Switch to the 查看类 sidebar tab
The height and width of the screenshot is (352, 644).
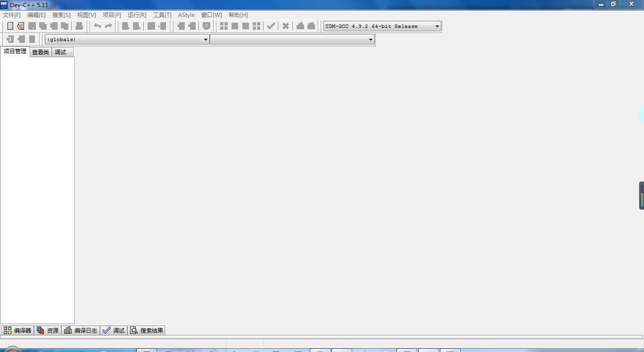[41, 52]
